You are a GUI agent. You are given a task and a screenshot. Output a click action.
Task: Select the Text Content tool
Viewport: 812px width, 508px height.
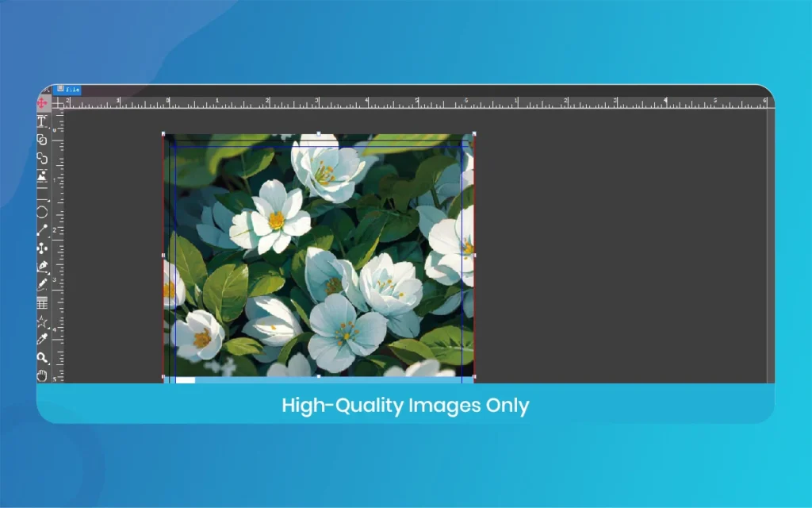point(43,121)
